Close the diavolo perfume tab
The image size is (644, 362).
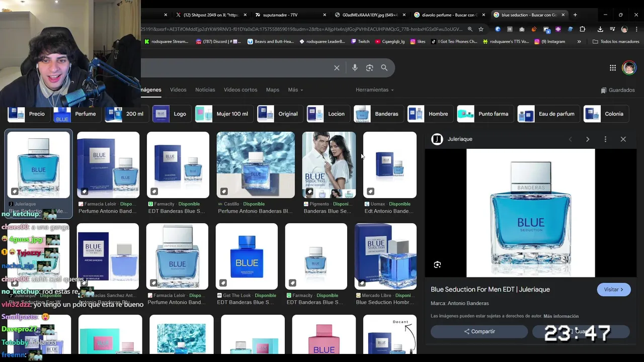[484, 15]
